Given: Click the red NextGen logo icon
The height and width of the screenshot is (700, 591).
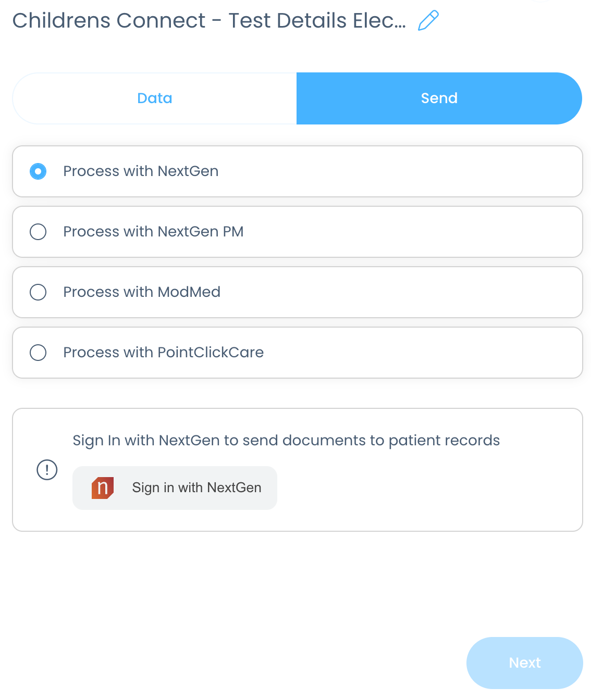Looking at the screenshot, I should coord(103,488).
